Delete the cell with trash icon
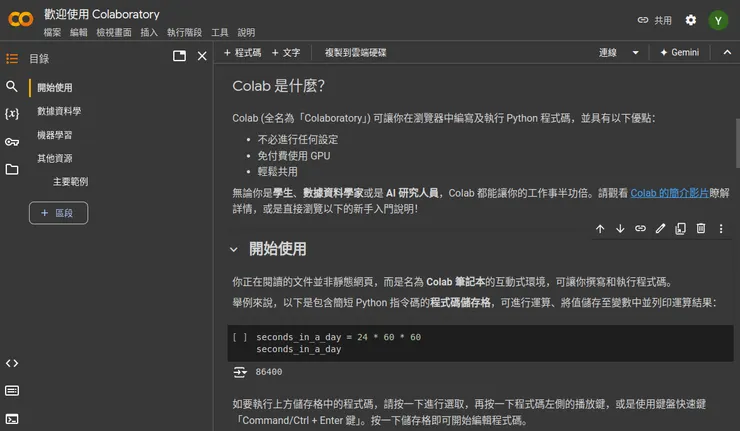This screenshot has width=740, height=431. pos(701,228)
